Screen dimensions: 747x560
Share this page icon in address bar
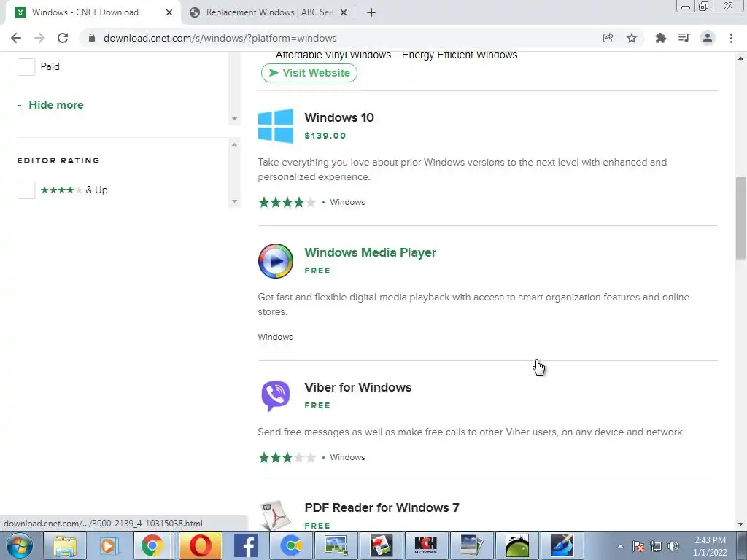[x=608, y=38]
